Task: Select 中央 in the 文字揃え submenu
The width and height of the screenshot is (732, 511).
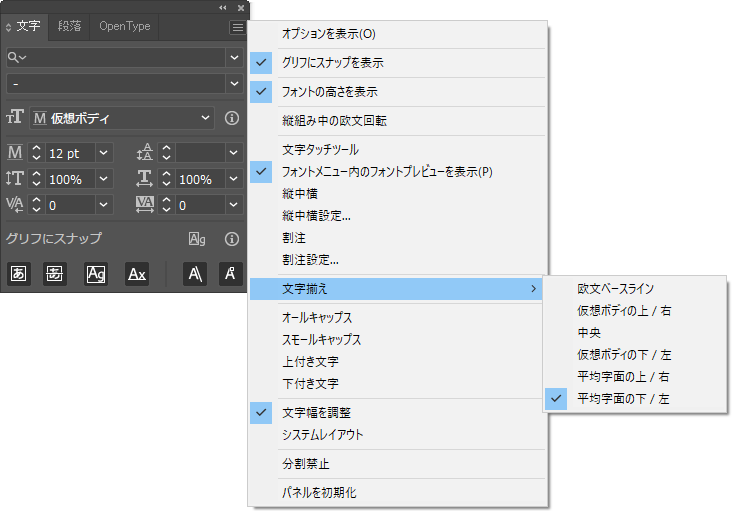Action: pyautogui.click(x=589, y=332)
